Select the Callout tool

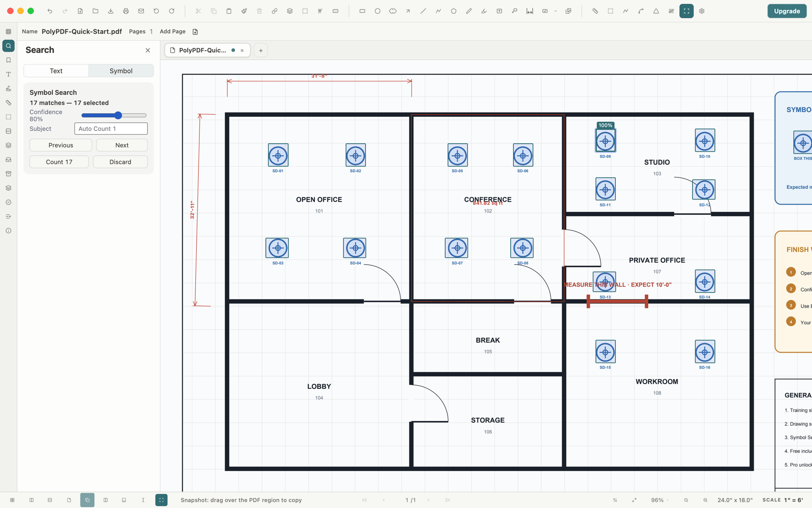pos(515,11)
